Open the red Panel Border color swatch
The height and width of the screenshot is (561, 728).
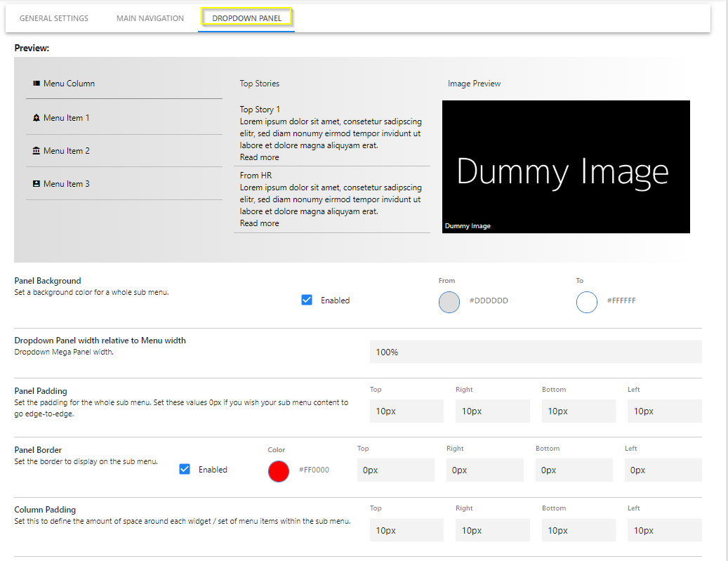pyautogui.click(x=279, y=471)
